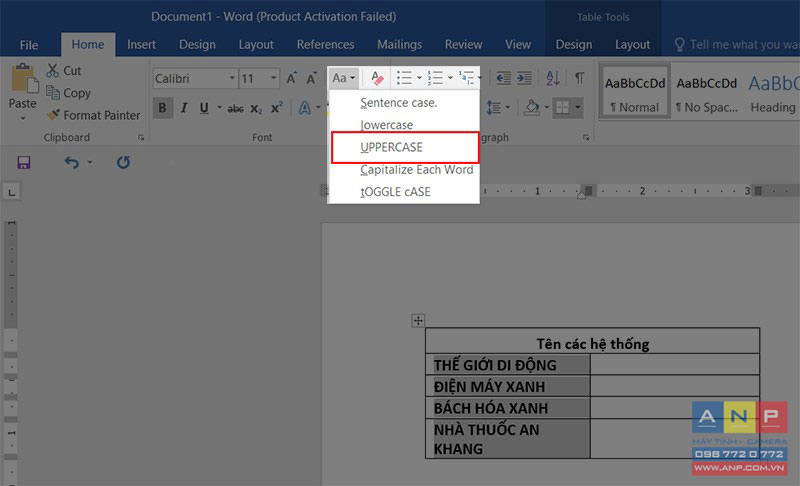Screen dimensions: 800x486
Task: Increase font size with grow icon
Action: coord(291,78)
